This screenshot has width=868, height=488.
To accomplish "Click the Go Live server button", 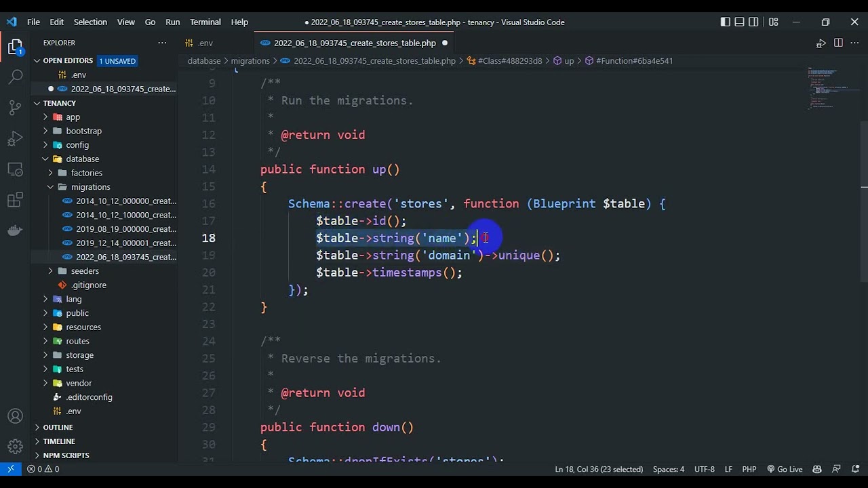I will coord(785,469).
